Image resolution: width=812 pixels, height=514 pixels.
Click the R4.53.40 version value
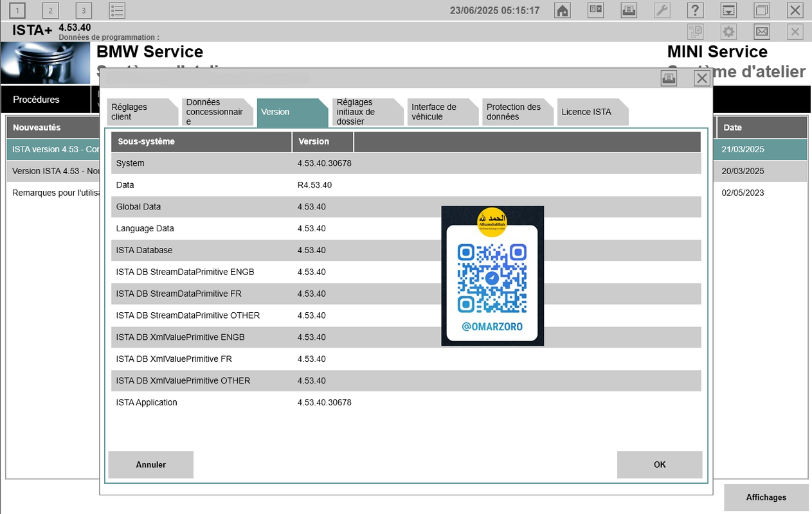314,185
